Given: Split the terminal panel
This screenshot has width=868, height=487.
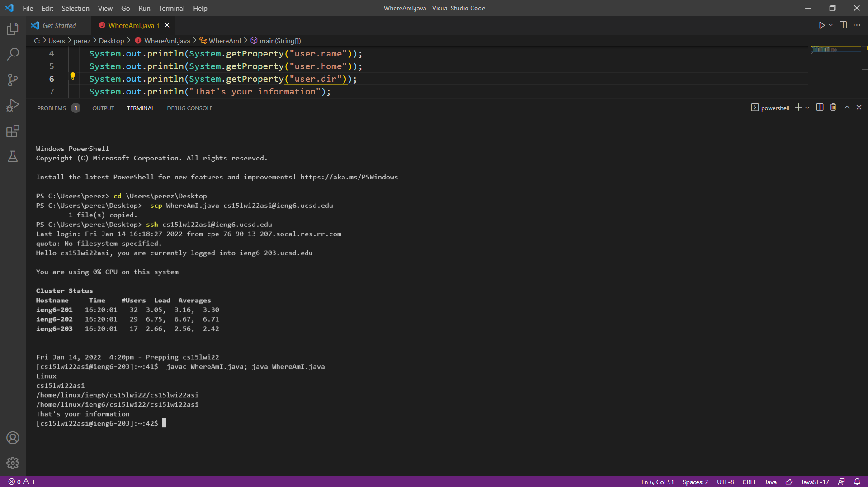Looking at the screenshot, I should click(x=820, y=108).
